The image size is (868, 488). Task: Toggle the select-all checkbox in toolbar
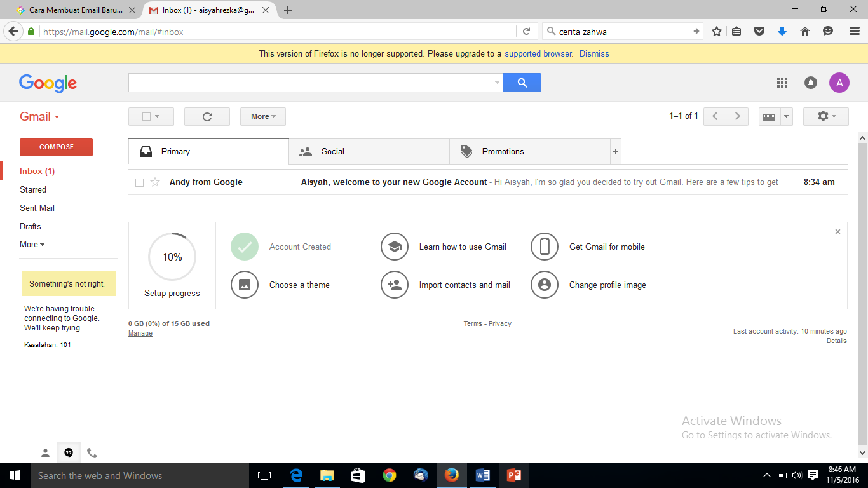pos(146,117)
